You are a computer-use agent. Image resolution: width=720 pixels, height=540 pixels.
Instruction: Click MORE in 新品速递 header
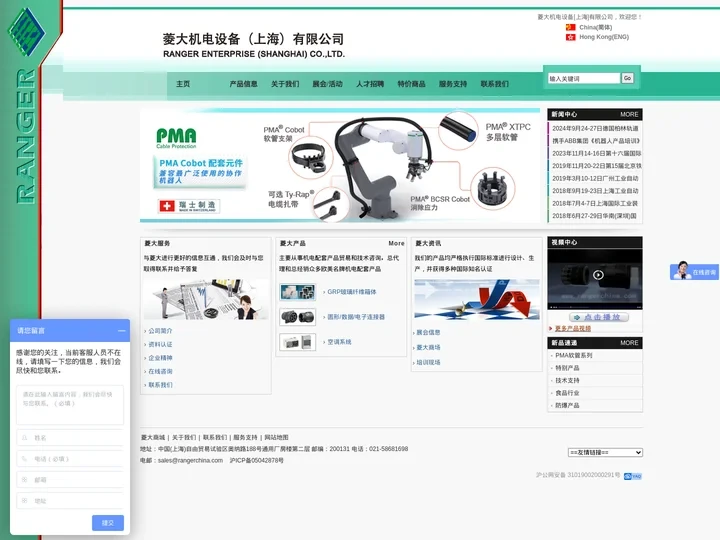[629, 343]
